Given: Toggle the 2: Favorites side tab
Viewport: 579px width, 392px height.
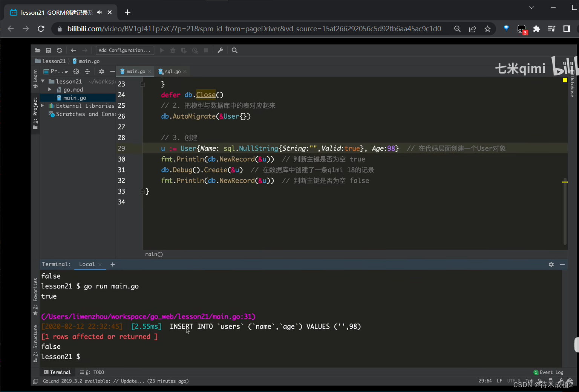Looking at the screenshot, I should pyautogui.click(x=35, y=297).
